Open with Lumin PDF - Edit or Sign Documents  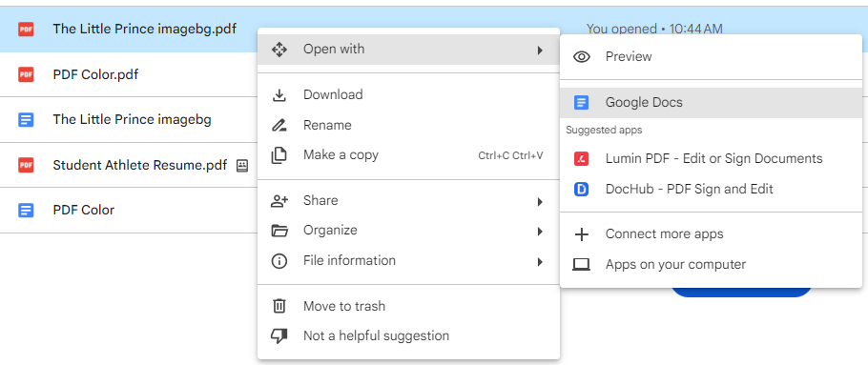(x=711, y=159)
